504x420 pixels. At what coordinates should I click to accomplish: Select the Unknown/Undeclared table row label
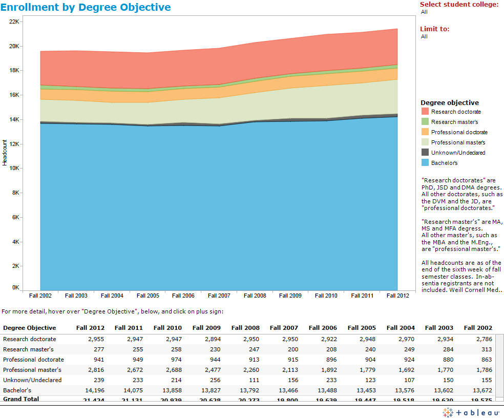pos(32,380)
